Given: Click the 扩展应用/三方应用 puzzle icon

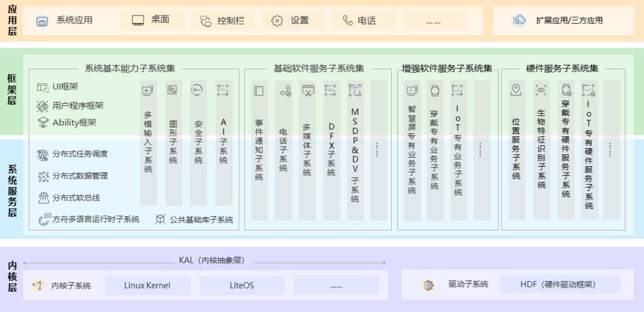Looking at the screenshot, I should [x=519, y=20].
